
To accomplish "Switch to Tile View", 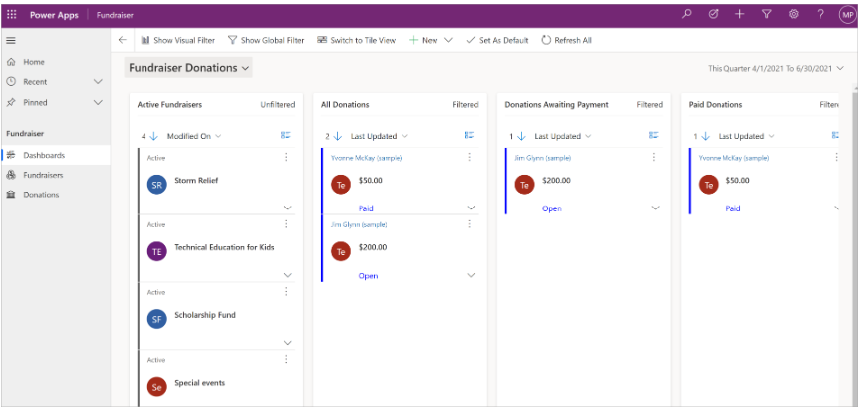I will coord(357,41).
